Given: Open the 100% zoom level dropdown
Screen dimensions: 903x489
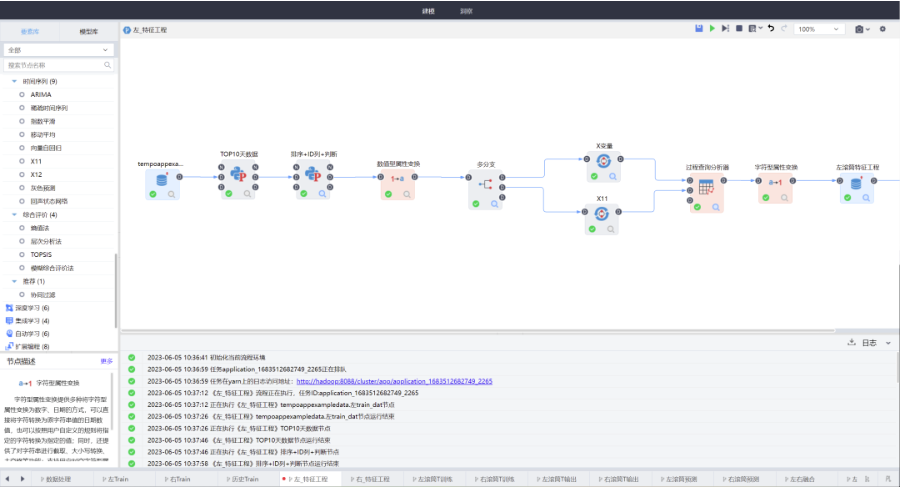Looking at the screenshot, I should tap(818, 29).
